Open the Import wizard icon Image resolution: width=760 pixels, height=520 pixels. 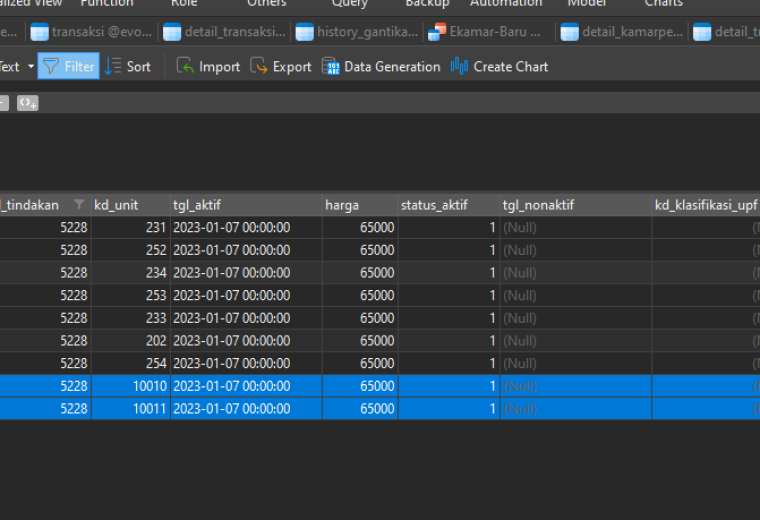tap(185, 66)
